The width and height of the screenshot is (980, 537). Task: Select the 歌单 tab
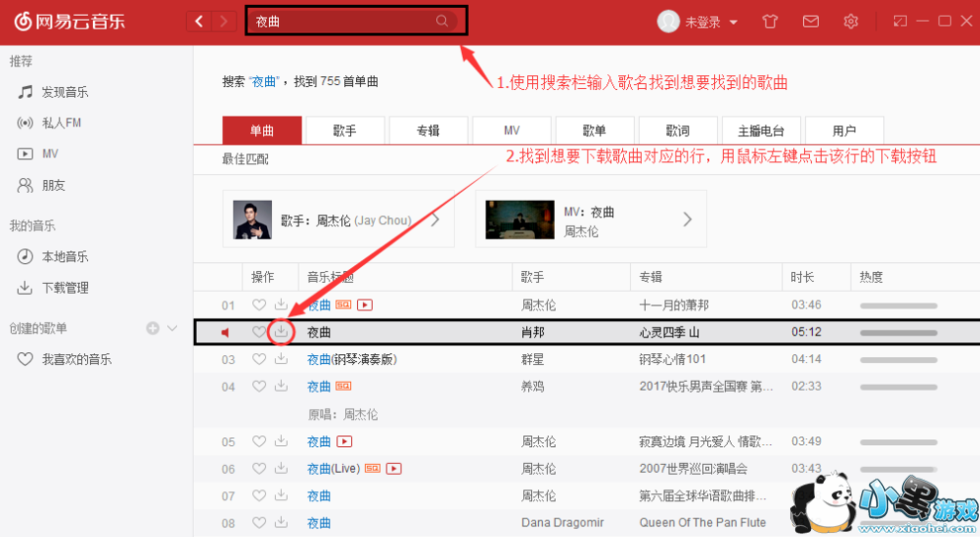click(x=594, y=130)
